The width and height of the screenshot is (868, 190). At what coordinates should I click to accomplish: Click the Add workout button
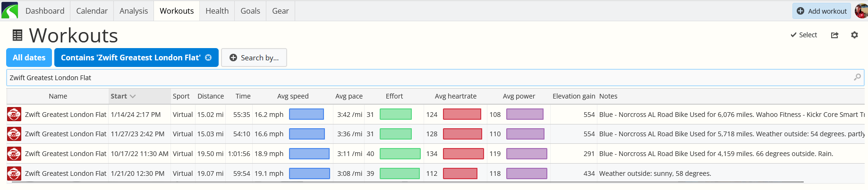[x=822, y=11]
